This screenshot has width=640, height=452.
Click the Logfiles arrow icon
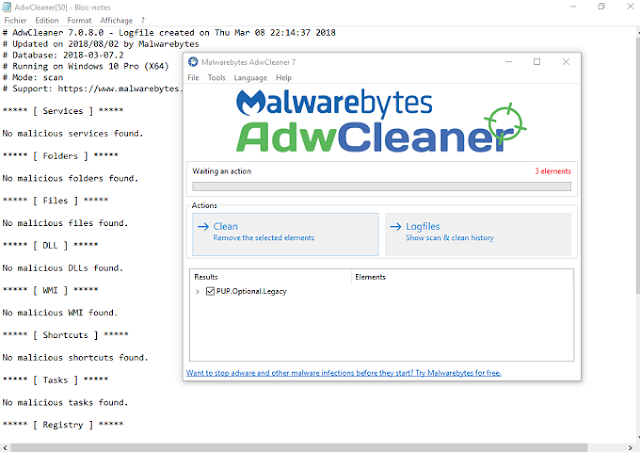tap(396, 227)
